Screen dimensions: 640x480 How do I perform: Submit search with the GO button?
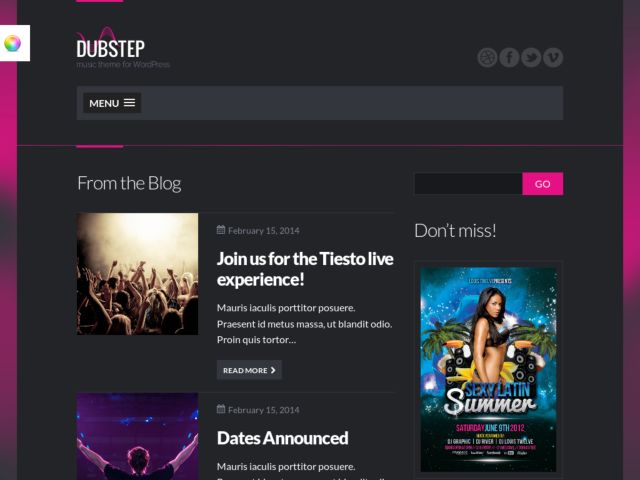point(542,184)
